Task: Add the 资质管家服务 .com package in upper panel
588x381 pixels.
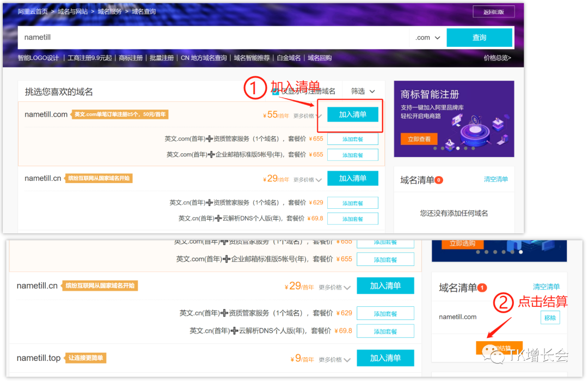Action: coord(352,139)
